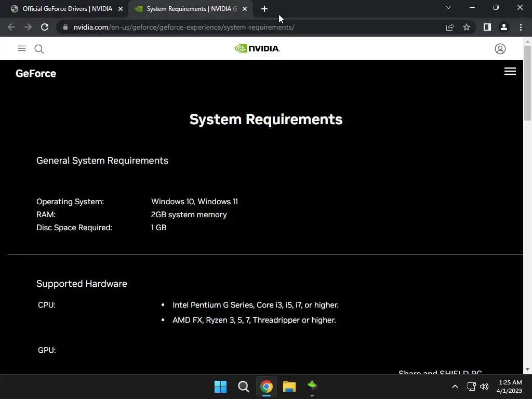Go back to the previous page
The height and width of the screenshot is (399, 532).
[11, 27]
